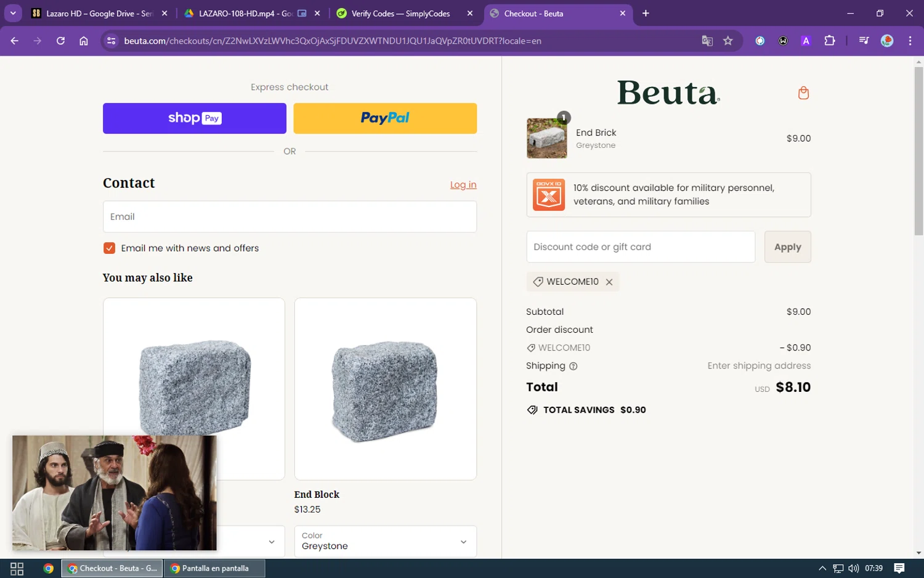Open the translate page icon
This screenshot has height=578, width=924.
pos(707,41)
